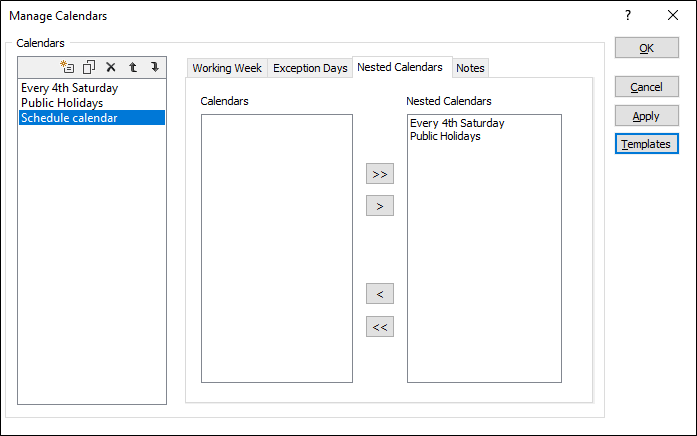Delete the selected calendar
The image size is (697, 436).
click(111, 67)
